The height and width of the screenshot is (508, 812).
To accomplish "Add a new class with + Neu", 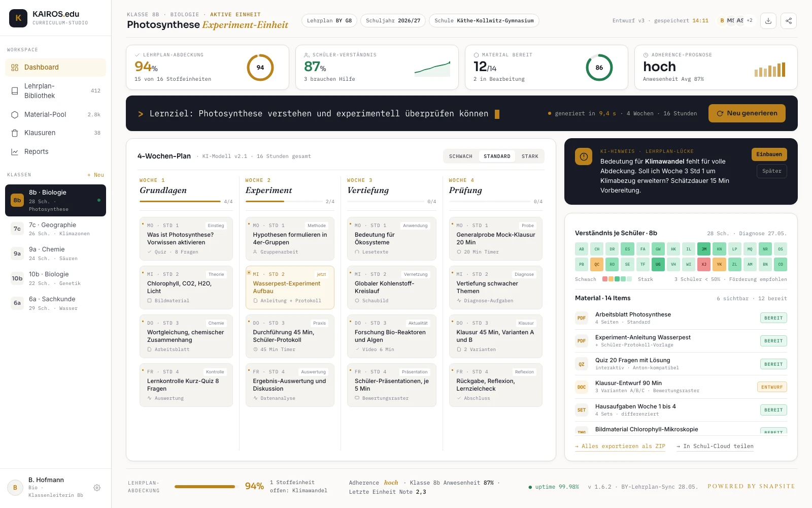I will pos(95,175).
